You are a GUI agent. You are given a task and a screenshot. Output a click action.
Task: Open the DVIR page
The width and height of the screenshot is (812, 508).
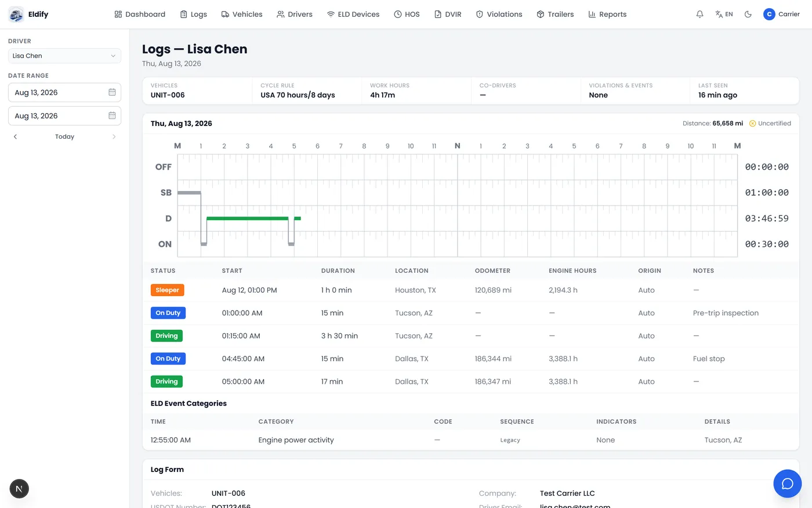448,14
